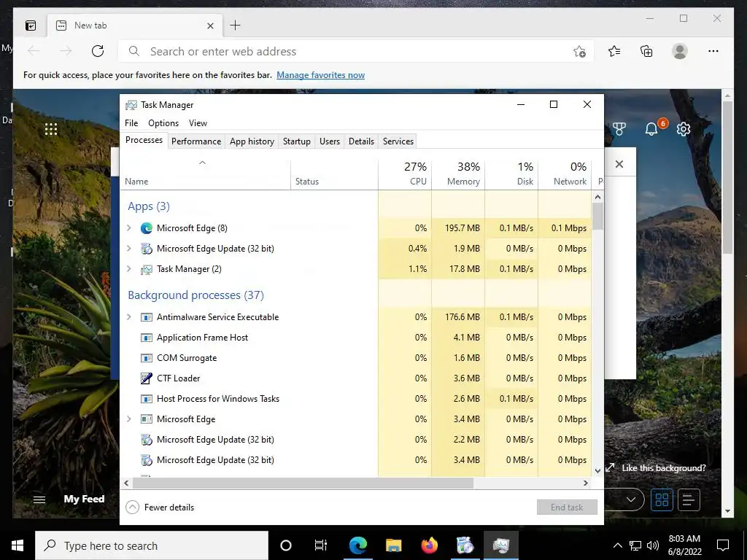This screenshot has width=747, height=560.
Task: Click the 8:03 AM clock in taskbar
Action: click(x=684, y=539)
